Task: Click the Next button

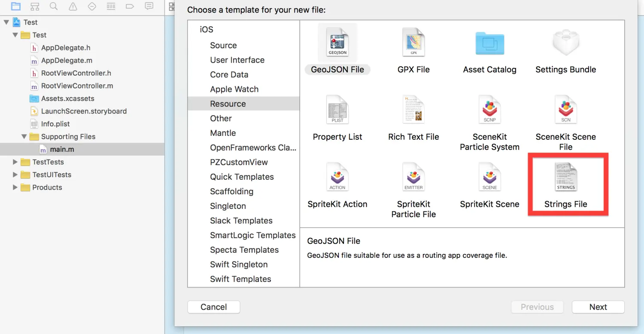Action: (598, 307)
